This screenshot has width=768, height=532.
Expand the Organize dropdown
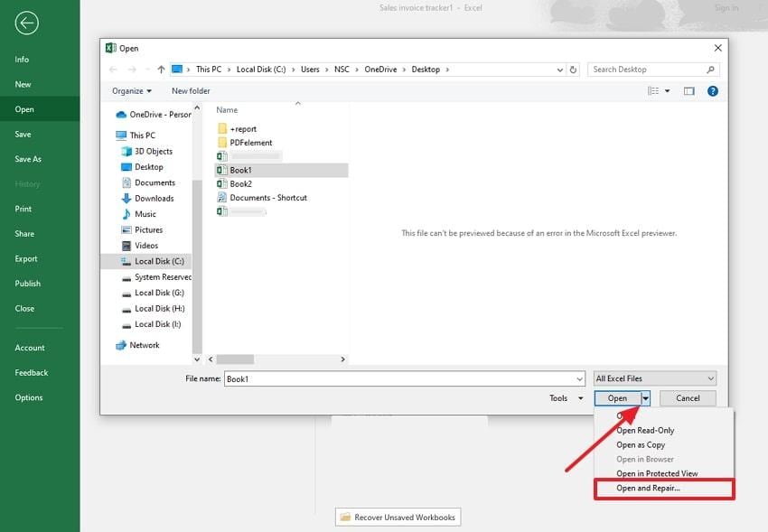tap(132, 91)
